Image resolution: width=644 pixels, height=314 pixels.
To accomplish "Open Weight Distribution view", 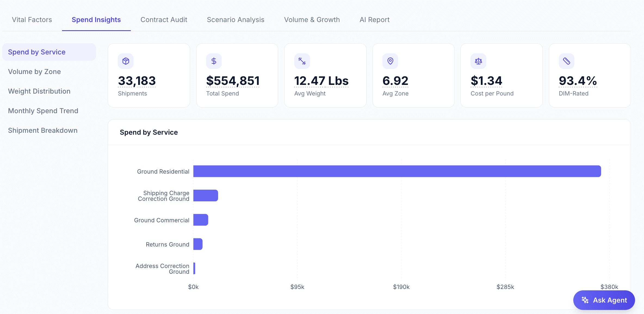I will 39,91.
